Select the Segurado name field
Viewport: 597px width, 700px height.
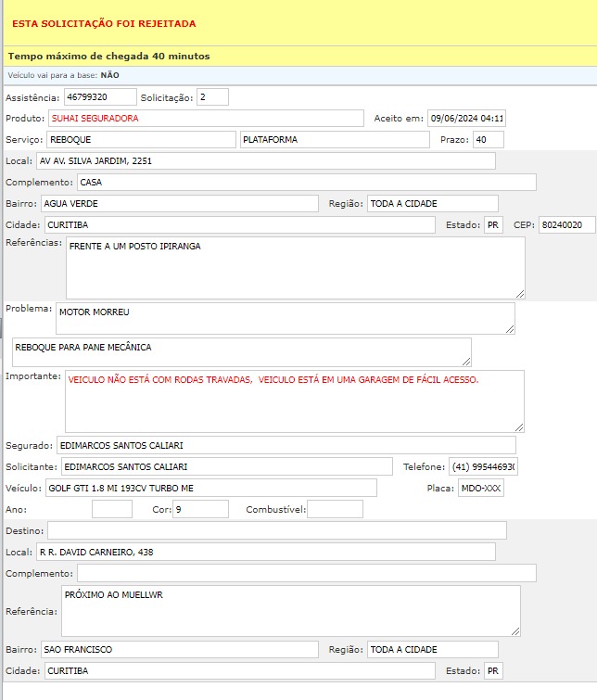(286, 445)
